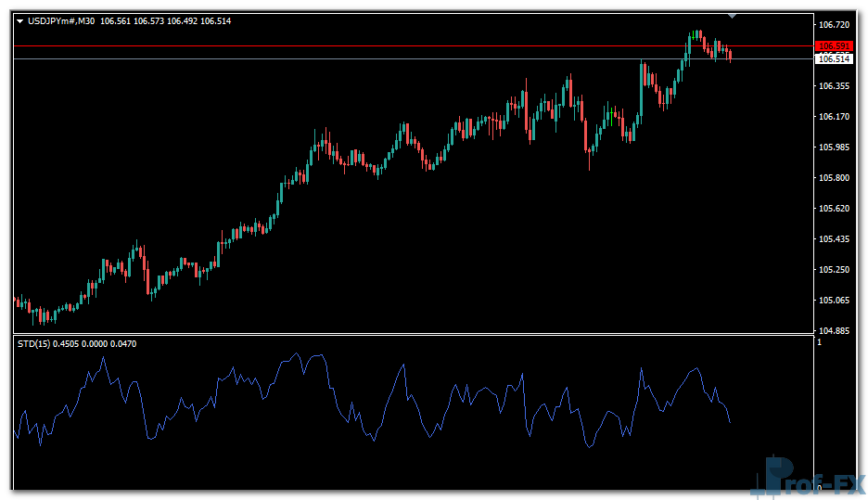The width and height of the screenshot is (868, 500).
Task: Select the red 106.591 price label
Action: [834, 46]
